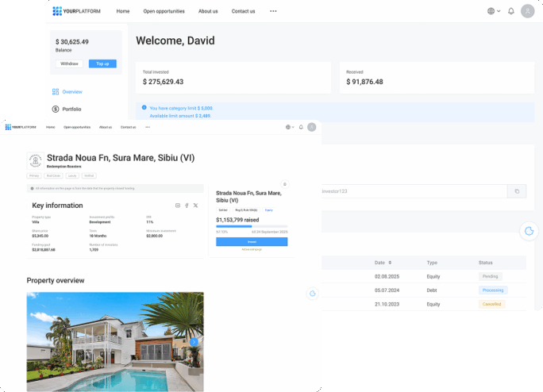Open the user avatar in the dashboard header
Viewport: 543px width, 392px height.
pyautogui.click(x=527, y=11)
